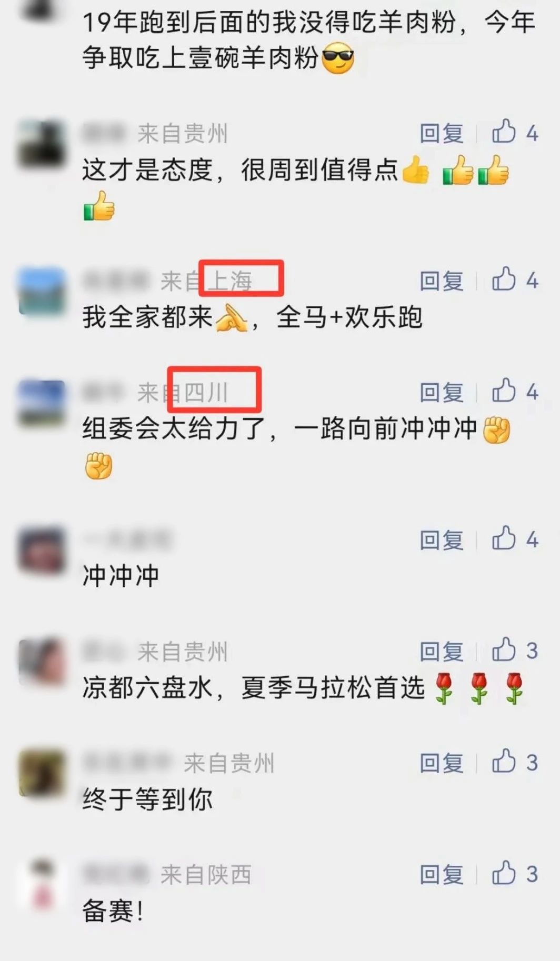Screen dimensions: 560x961
Task: Like the 备赛! comment from 陕西
Action: click(504, 874)
